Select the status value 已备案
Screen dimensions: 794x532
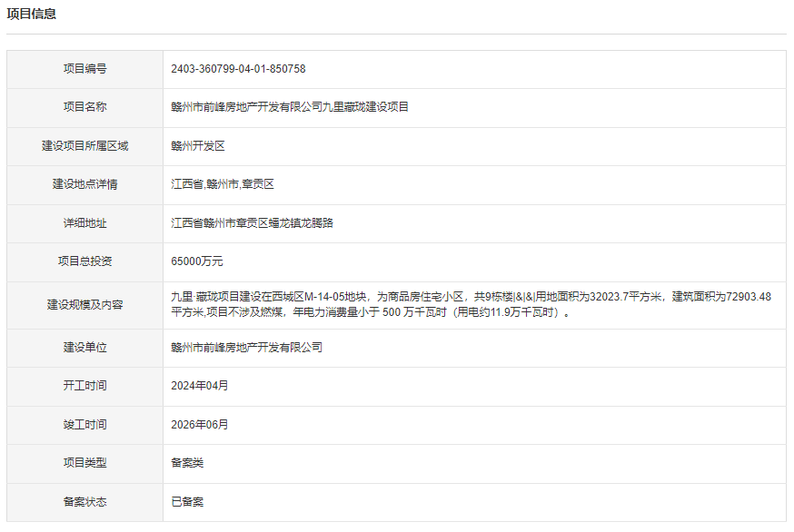click(x=187, y=502)
